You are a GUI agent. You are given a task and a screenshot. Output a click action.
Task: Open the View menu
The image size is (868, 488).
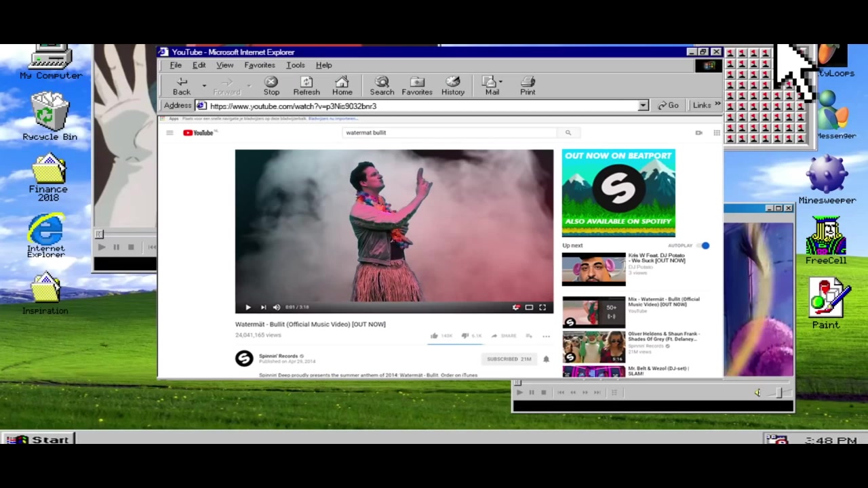[224, 65]
